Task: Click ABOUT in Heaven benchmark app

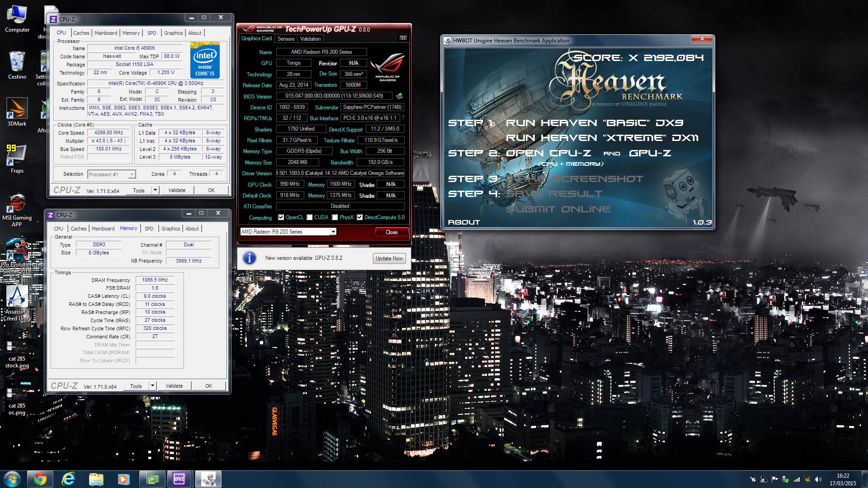Action: tap(464, 222)
